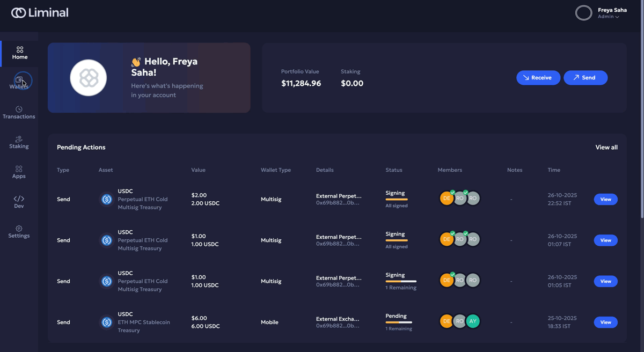
Task: Click the Pending status progress bar
Action: click(x=399, y=322)
